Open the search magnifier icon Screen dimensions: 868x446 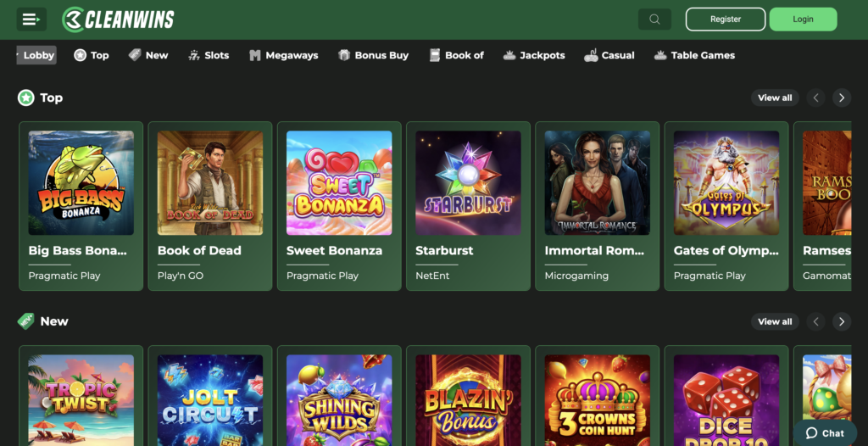click(x=654, y=20)
